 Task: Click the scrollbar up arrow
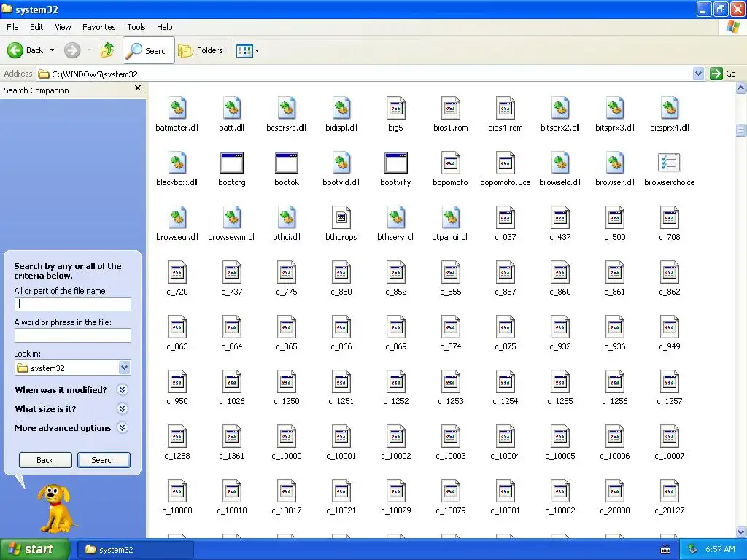[740, 88]
